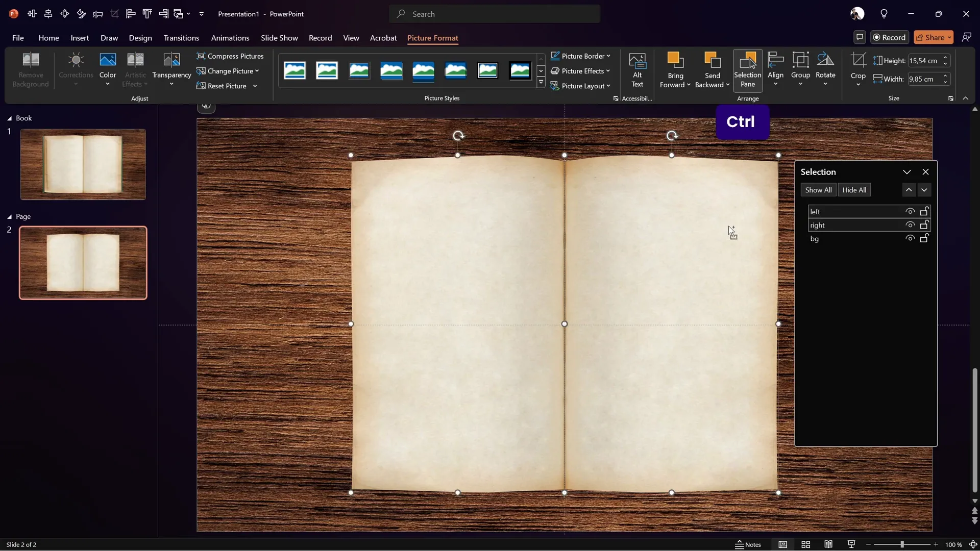Lock the bg layer
This screenshot has width=980, height=551.
tap(924, 238)
